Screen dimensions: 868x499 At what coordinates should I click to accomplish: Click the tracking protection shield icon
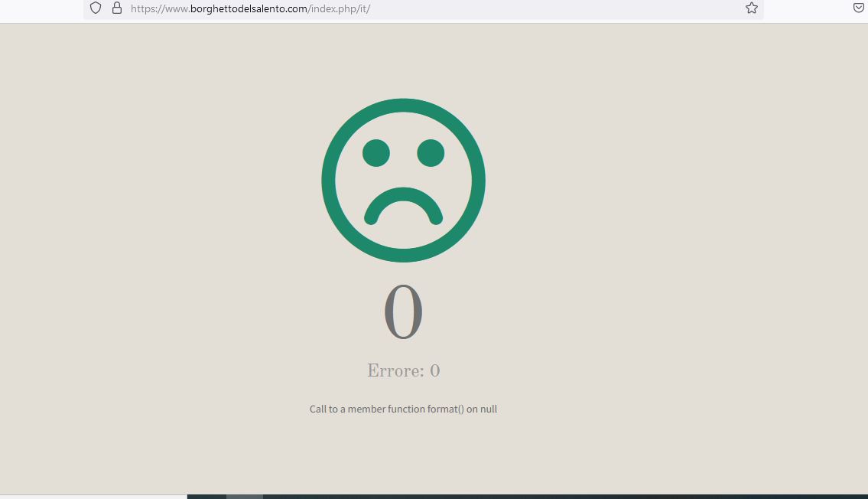click(96, 8)
